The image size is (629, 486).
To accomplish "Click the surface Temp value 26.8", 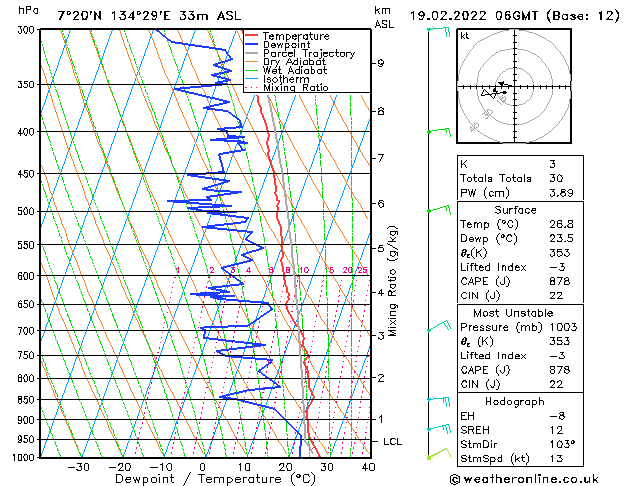I will point(561,224).
